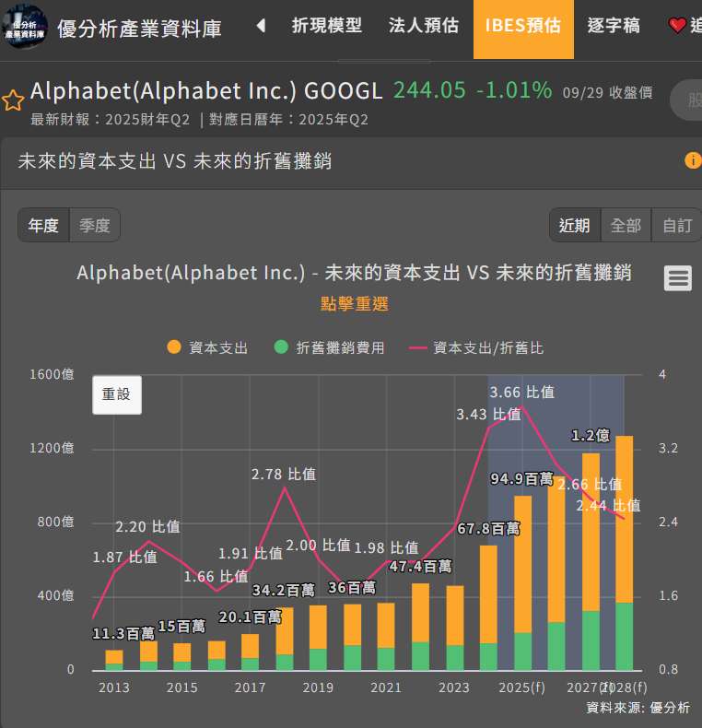Switch to 年度 view
702x728 pixels.
(x=43, y=225)
